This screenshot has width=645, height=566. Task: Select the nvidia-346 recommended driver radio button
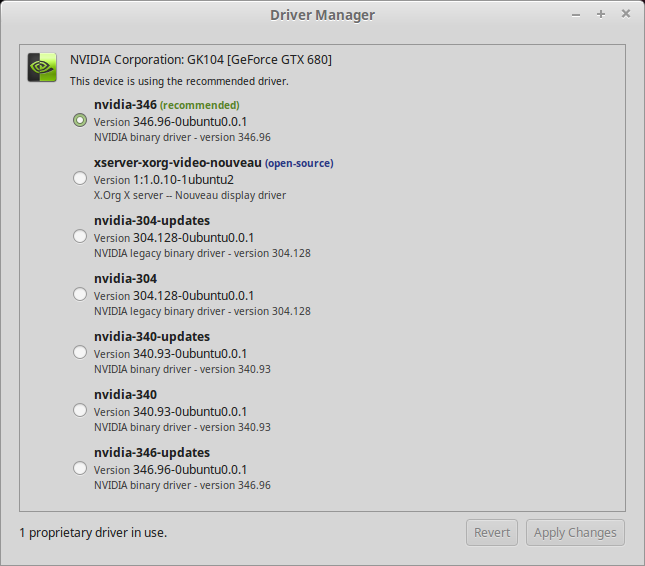[x=80, y=120]
